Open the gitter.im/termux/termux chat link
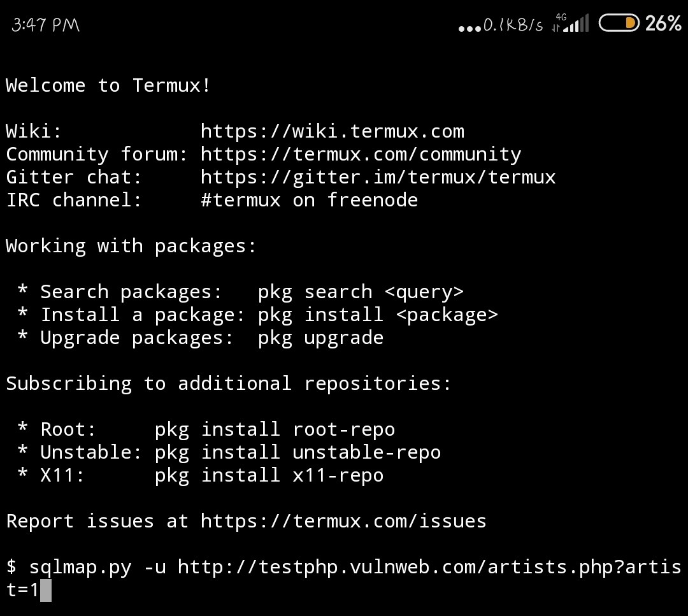The width and height of the screenshot is (688, 616). pos(378,177)
